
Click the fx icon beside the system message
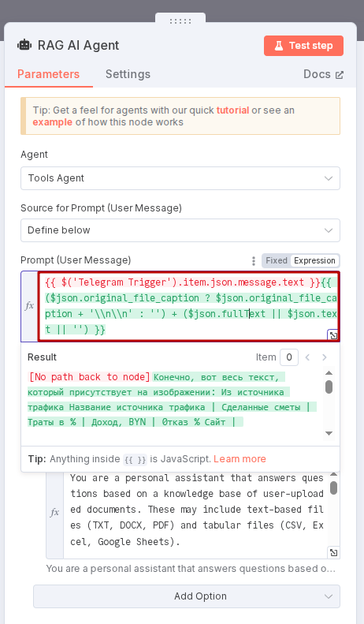55,512
